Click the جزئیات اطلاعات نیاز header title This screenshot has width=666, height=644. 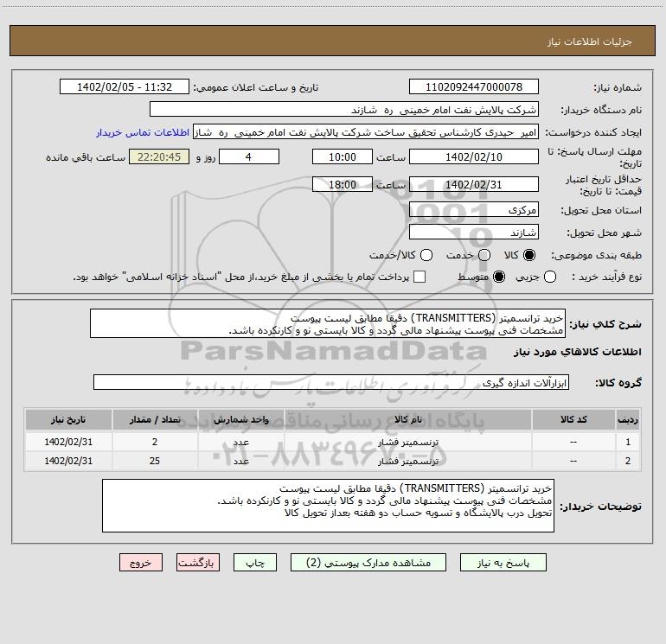[x=590, y=41]
